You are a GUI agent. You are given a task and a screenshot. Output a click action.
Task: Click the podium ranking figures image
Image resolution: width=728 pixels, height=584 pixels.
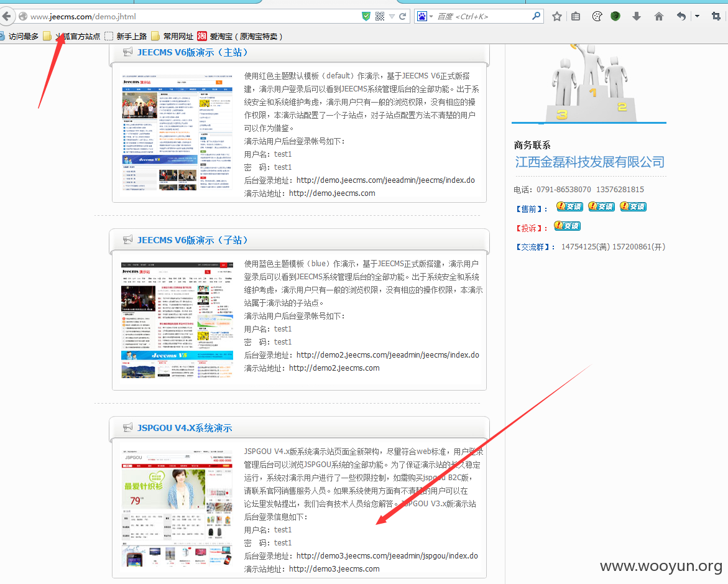[x=589, y=83]
